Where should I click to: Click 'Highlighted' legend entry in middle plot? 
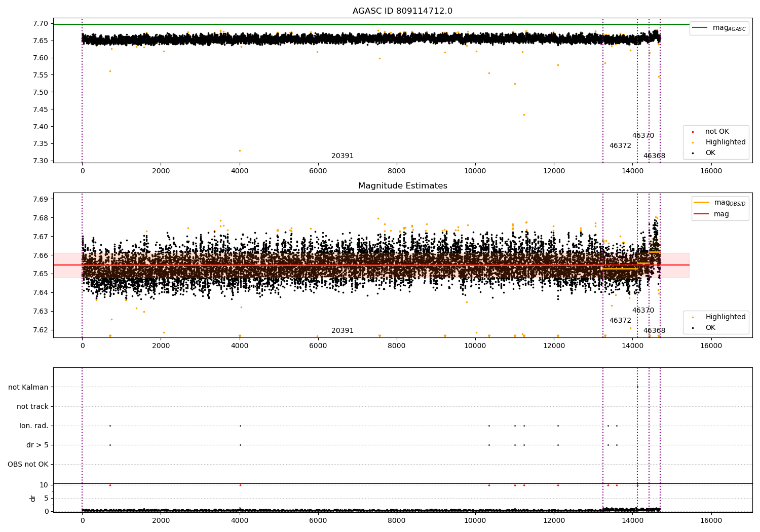click(725, 317)
